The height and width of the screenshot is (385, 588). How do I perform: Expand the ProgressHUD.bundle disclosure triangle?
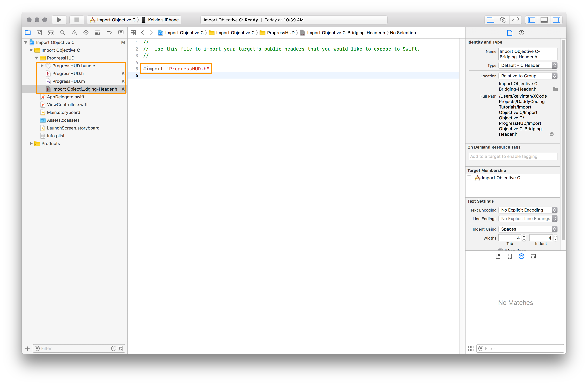(42, 66)
